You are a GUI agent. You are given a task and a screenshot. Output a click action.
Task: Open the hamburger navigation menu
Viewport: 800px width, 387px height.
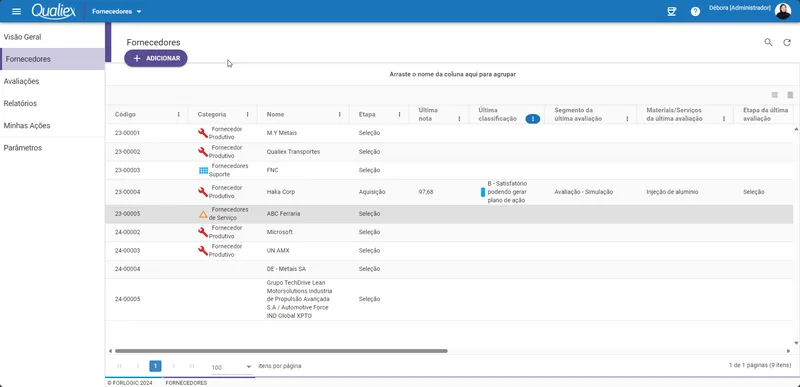[x=16, y=11]
